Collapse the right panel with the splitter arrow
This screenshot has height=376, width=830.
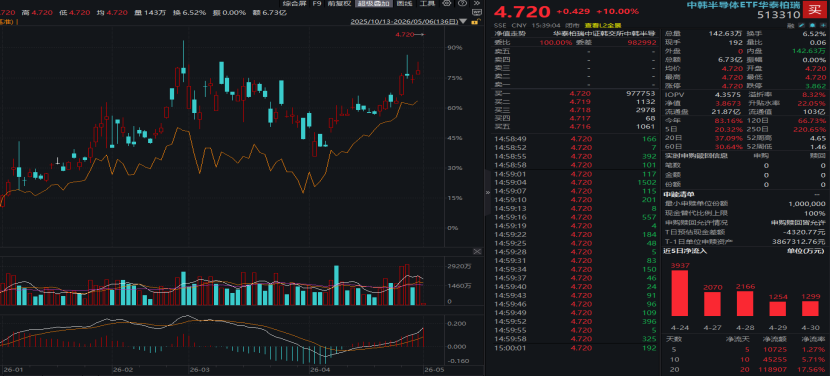(488, 194)
